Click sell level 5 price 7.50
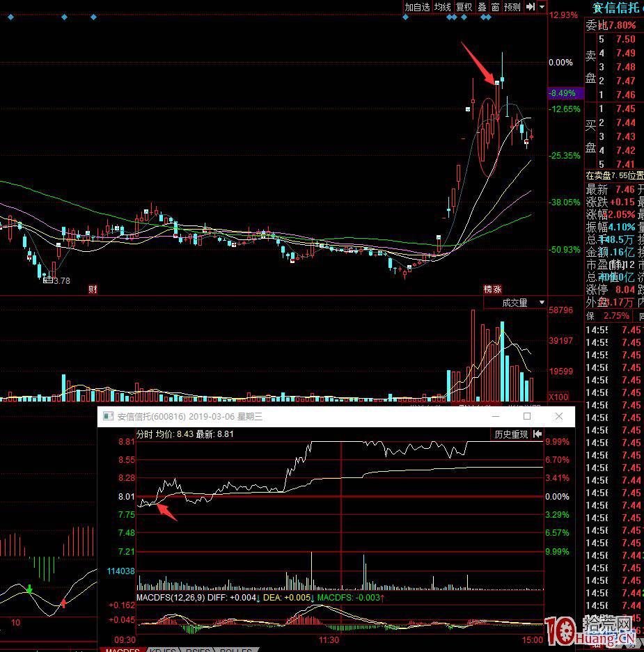644x652 pixels. click(626, 39)
